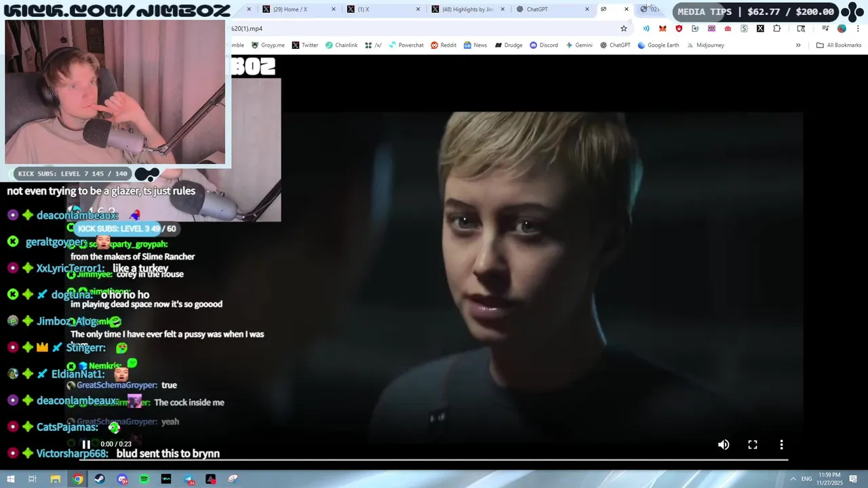Open the Gemini bookmark
Viewport: 868px width, 488px height.
[578, 45]
